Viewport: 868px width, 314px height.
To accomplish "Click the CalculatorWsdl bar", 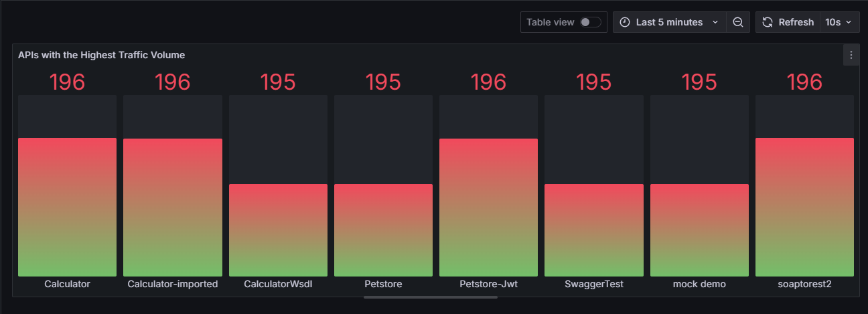I will [x=278, y=230].
